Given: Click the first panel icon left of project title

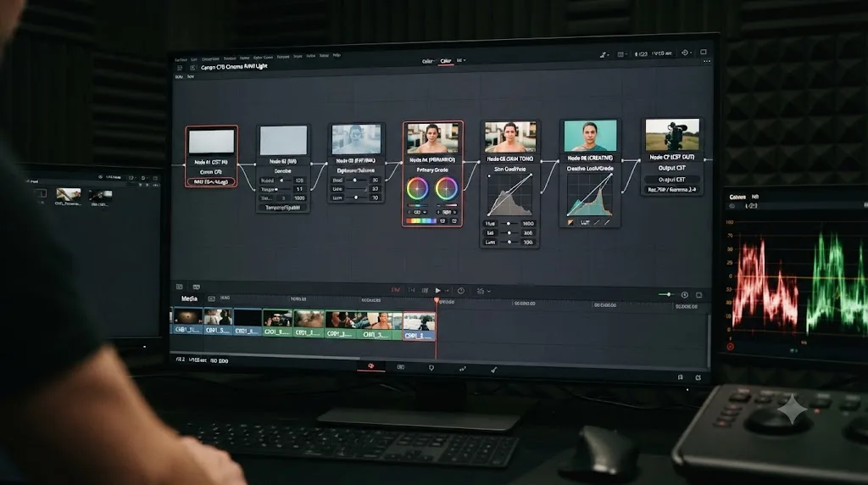Looking at the screenshot, I should tap(180, 68).
